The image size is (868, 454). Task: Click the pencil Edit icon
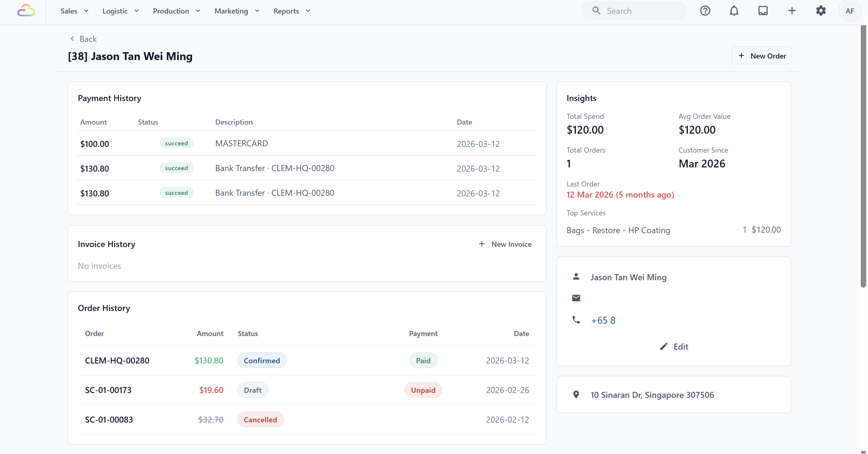(x=664, y=347)
